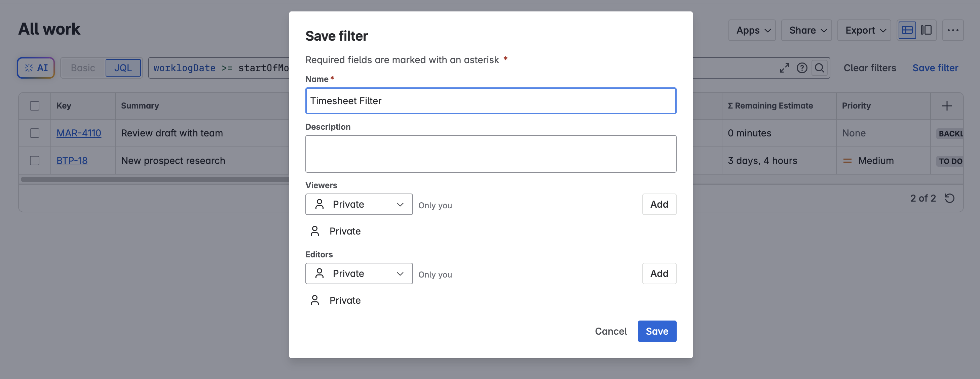This screenshot has width=980, height=379.
Task: Open the Export dropdown
Action: click(864, 30)
